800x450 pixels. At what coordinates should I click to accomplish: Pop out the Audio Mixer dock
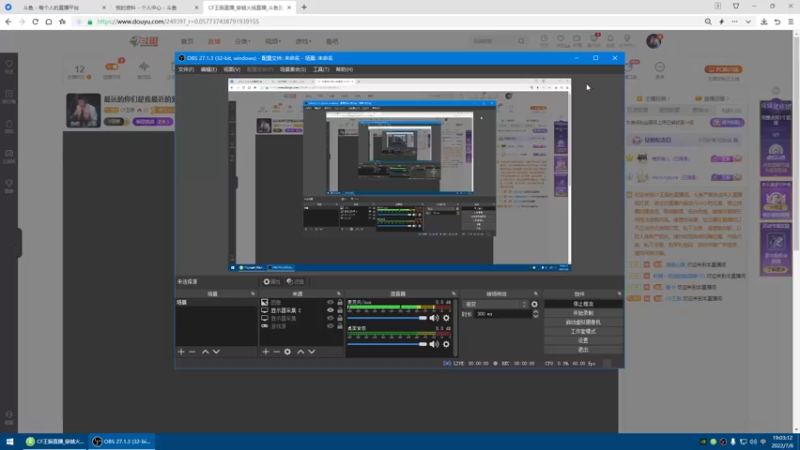click(x=454, y=294)
